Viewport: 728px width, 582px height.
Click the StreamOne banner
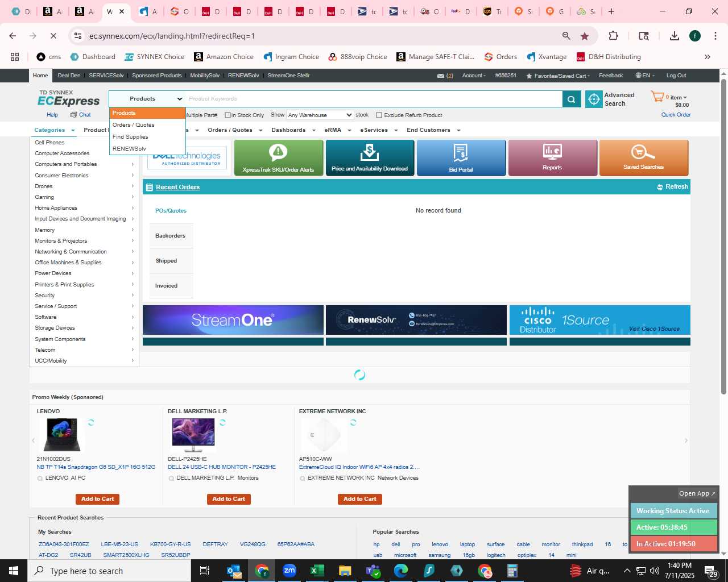coord(233,320)
